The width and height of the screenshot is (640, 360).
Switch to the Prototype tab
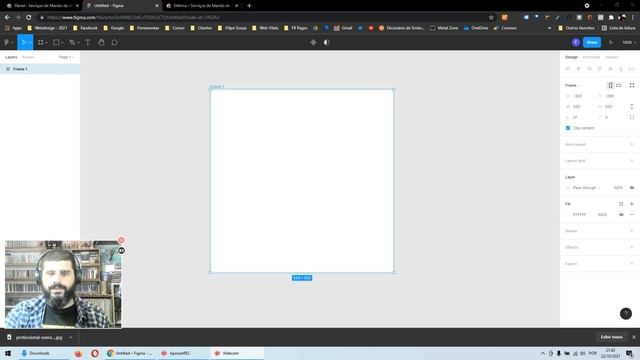coord(591,57)
